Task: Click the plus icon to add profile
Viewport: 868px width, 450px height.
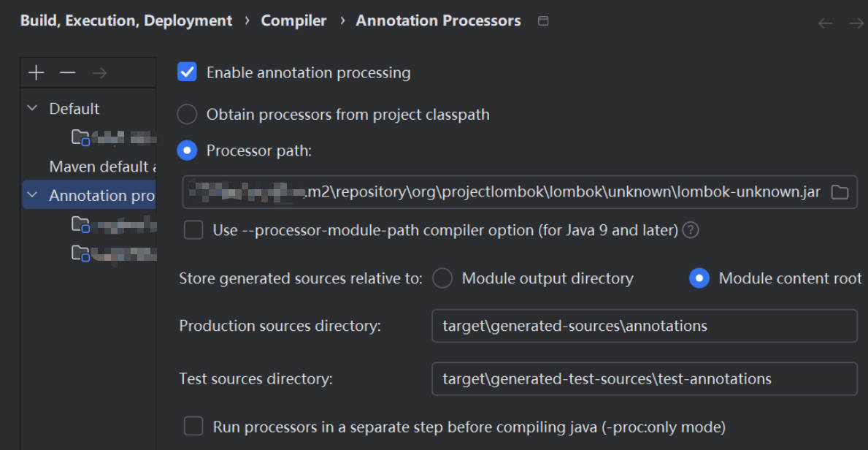Action: pyautogui.click(x=36, y=72)
